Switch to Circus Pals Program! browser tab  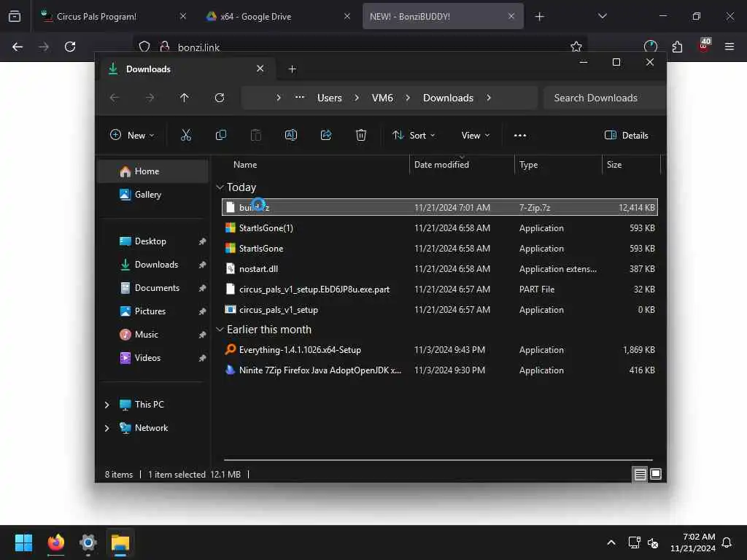[x=112, y=16]
